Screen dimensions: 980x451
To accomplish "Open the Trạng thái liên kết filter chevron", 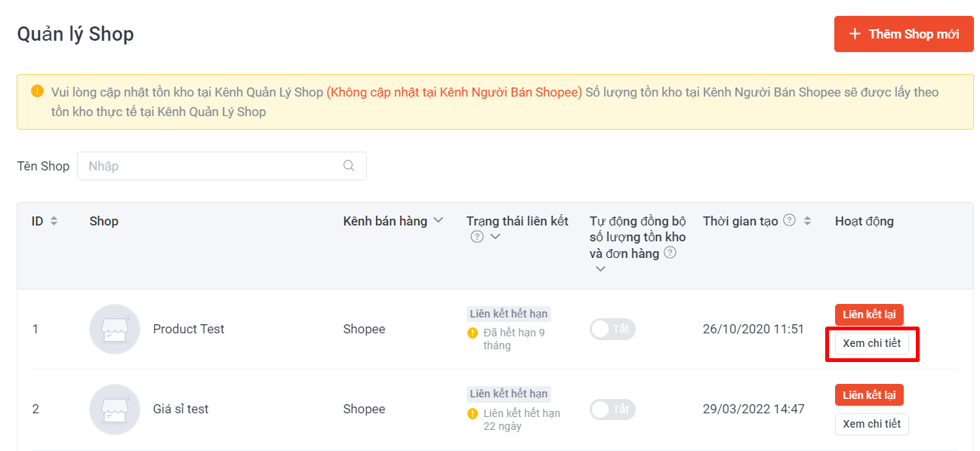I will click(x=495, y=236).
